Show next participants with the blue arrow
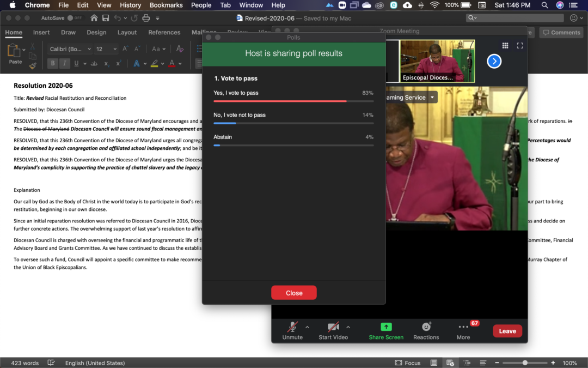 [494, 61]
